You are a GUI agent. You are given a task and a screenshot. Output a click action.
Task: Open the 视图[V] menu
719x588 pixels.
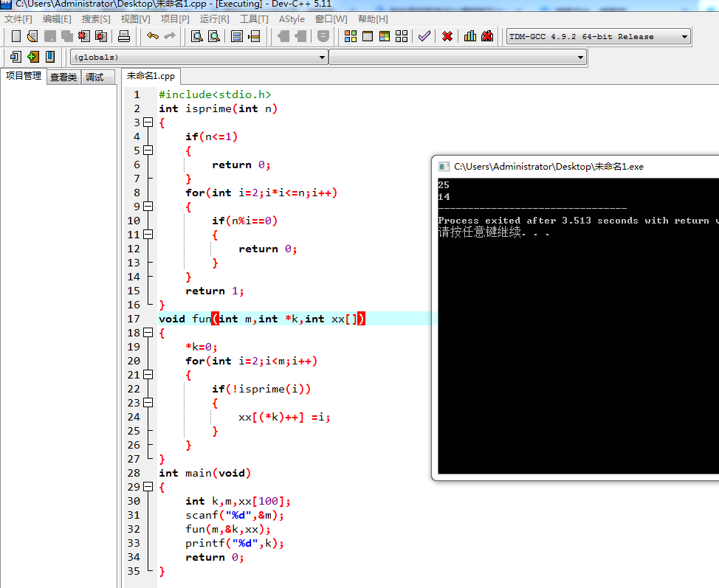coord(135,18)
